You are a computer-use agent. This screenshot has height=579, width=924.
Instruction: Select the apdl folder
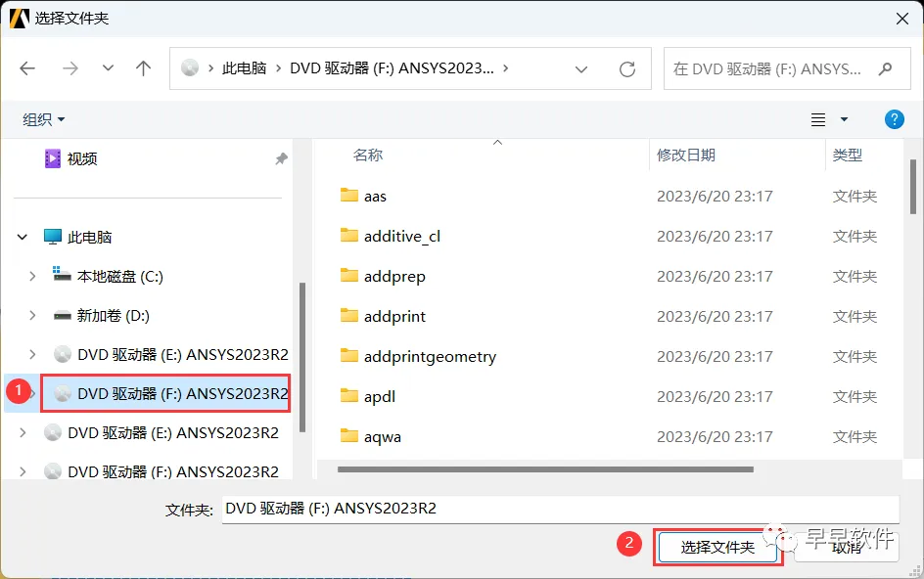380,396
